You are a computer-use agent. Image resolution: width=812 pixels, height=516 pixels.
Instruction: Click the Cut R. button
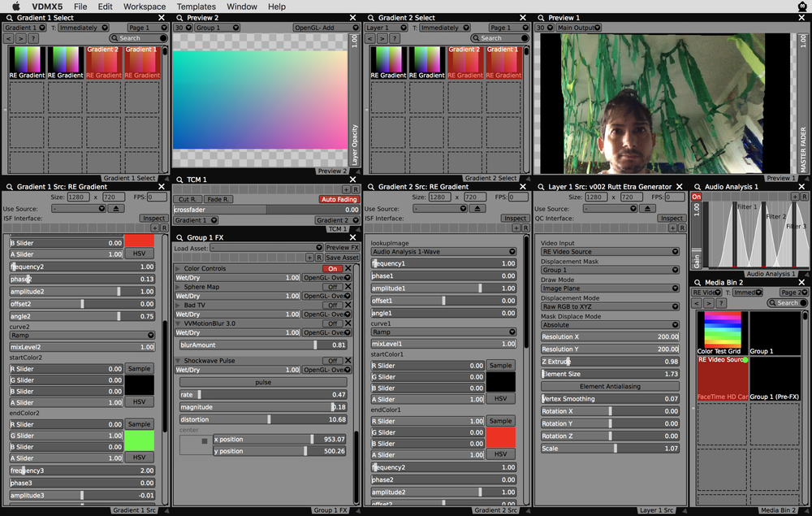coord(188,199)
